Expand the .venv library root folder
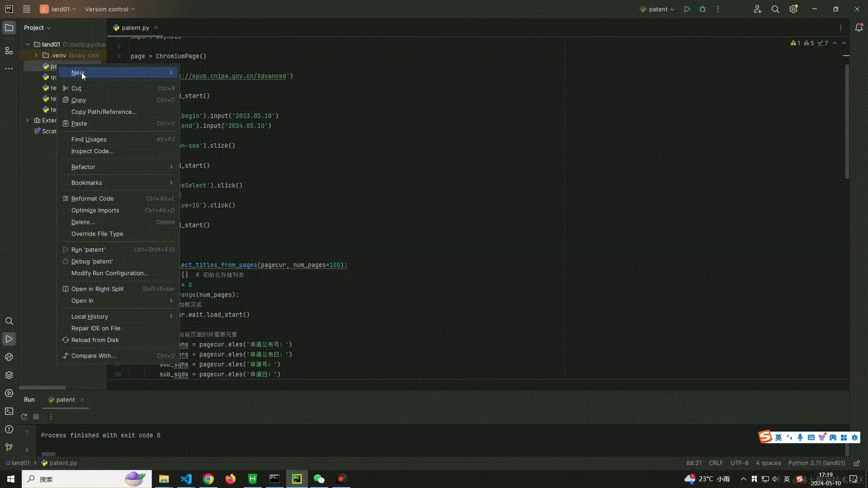The width and height of the screenshot is (868, 488). tap(35, 55)
